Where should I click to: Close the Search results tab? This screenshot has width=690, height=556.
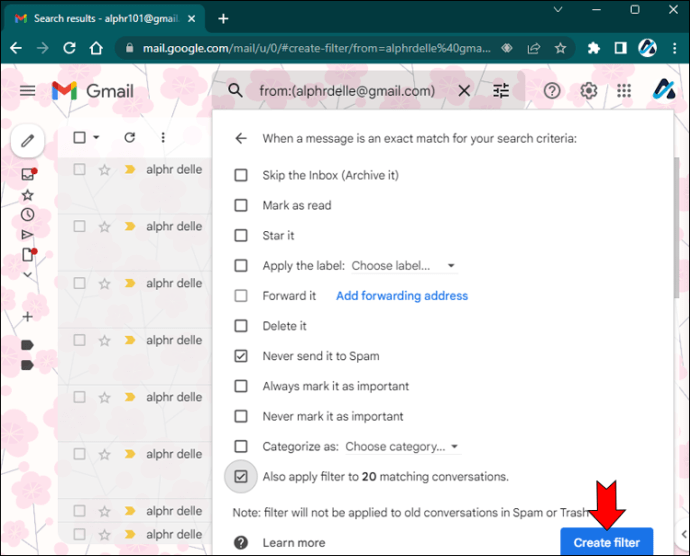191,18
